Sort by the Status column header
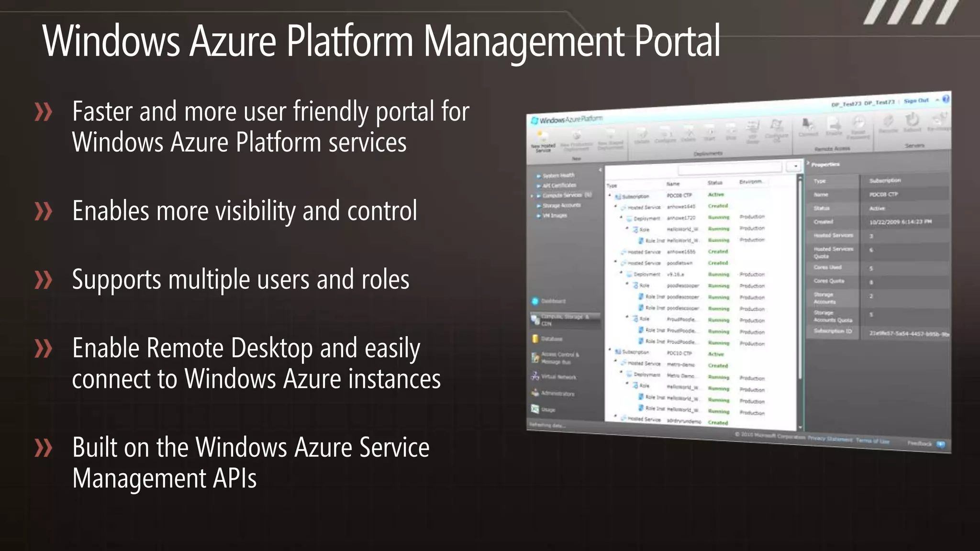Viewport: 980px width, 551px height. click(x=715, y=183)
